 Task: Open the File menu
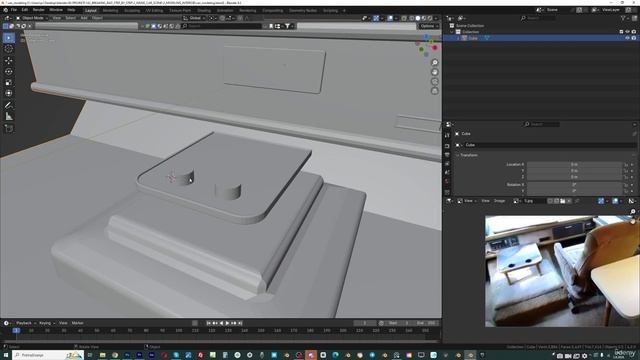(14, 10)
